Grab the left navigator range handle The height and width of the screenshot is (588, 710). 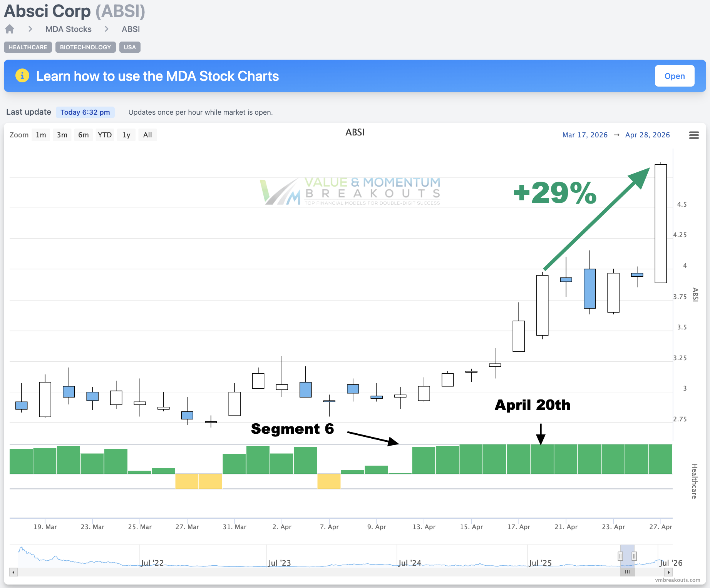click(x=620, y=556)
